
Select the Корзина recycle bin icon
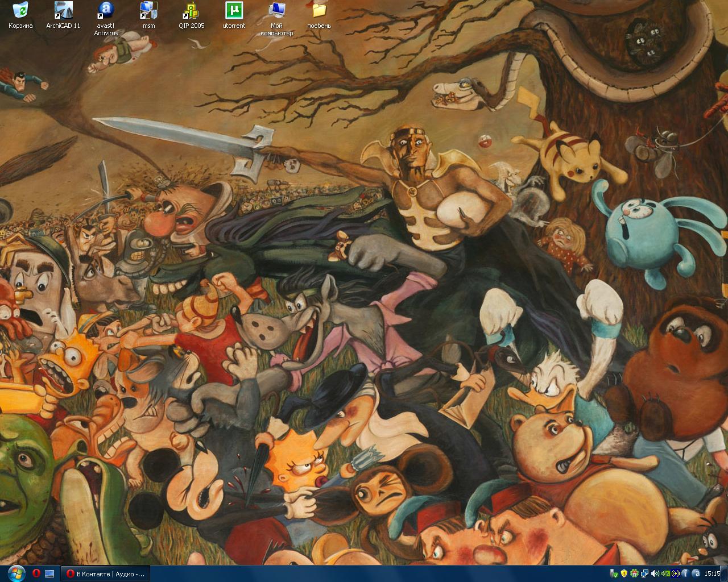pyautogui.click(x=20, y=16)
